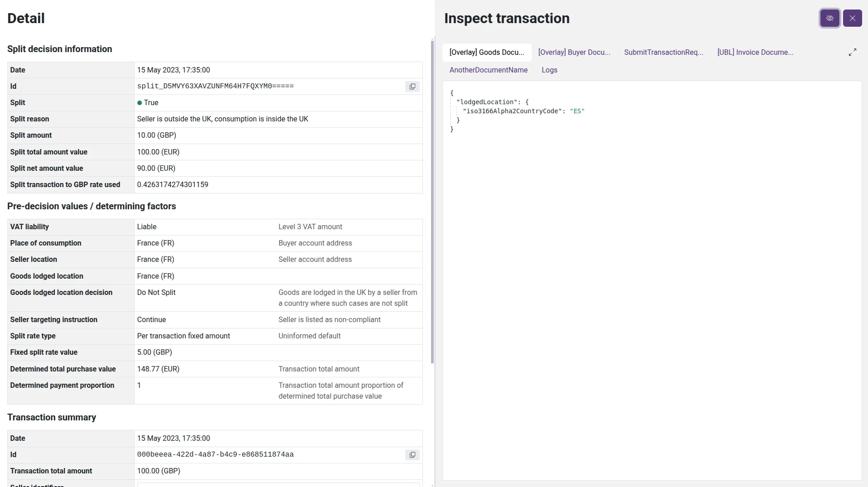The height and width of the screenshot is (487, 868).
Task: Close the Inspect transaction panel
Action: point(853,18)
